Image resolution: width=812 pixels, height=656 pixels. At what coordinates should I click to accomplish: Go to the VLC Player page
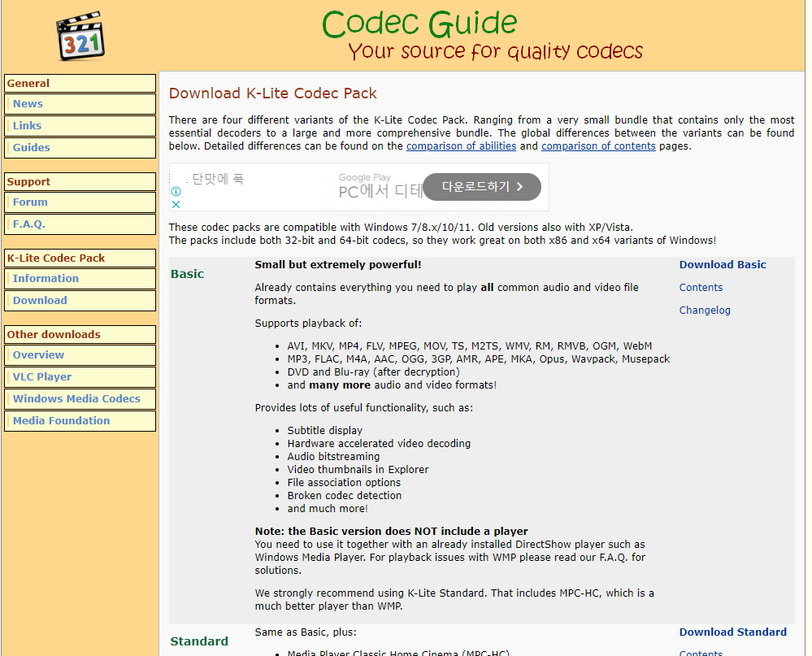tap(80, 377)
